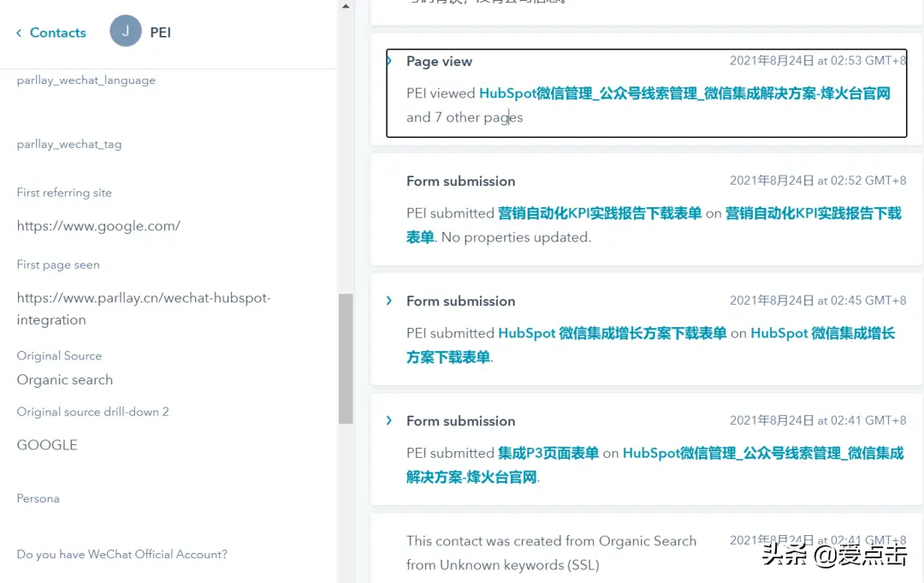Click the back chevron beside Contacts
The width and height of the screenshot is (924, 583).
[x=19, y=33]
